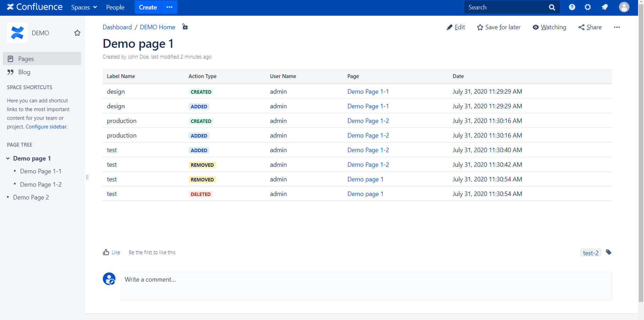This screenshot has width=644, height=320.
Task: Toggle the Watching eye button
Action: click(x=549, y=27)
